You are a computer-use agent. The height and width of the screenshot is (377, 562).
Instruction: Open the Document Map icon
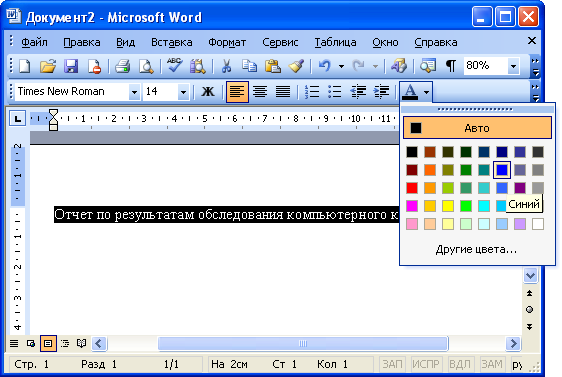coord(428,66)
